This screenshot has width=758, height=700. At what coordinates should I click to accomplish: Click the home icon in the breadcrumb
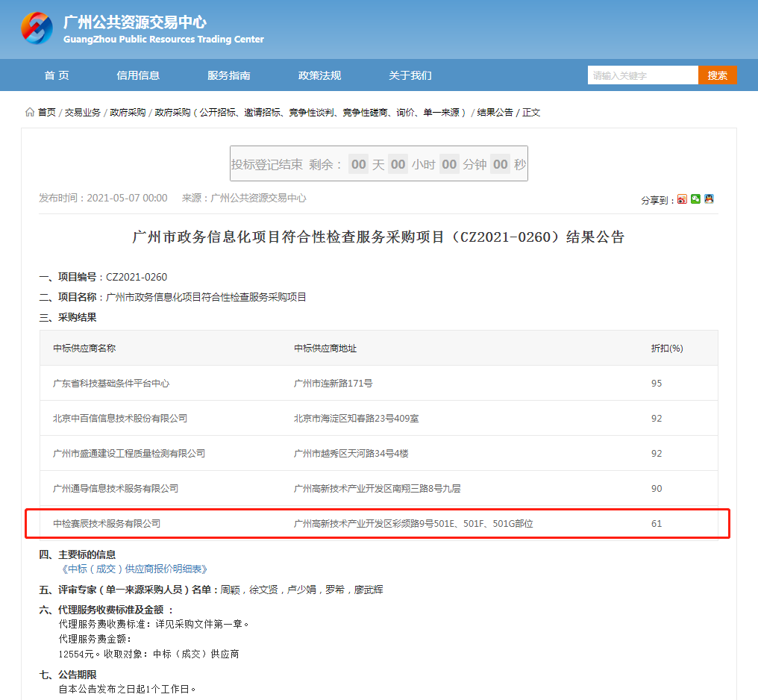tap(30, 112)
